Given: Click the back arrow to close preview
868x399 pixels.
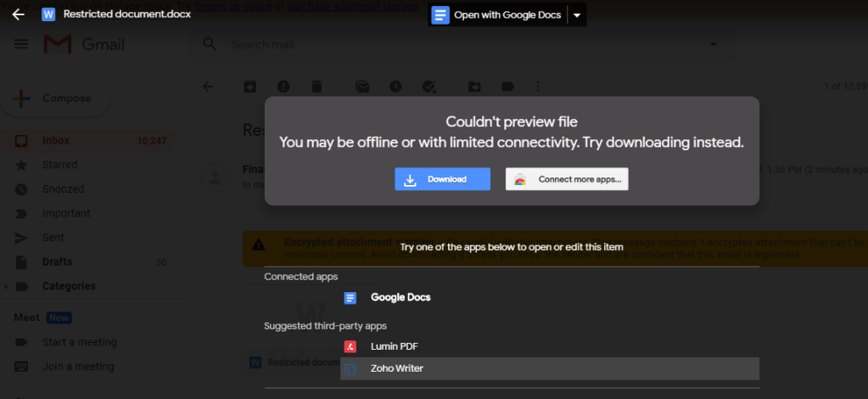Looking at the screenshot, I should [x=19, y=14].
